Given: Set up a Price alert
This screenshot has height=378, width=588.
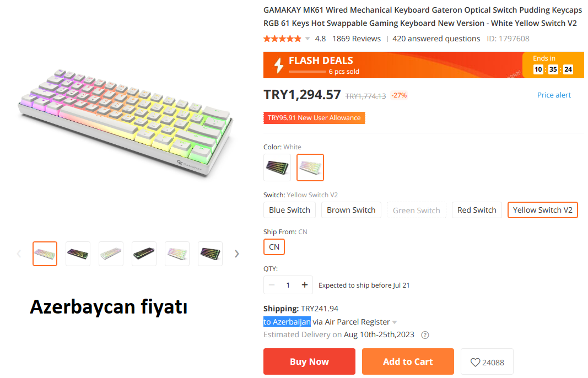Looking at the screenshot, I should point(554,95).
